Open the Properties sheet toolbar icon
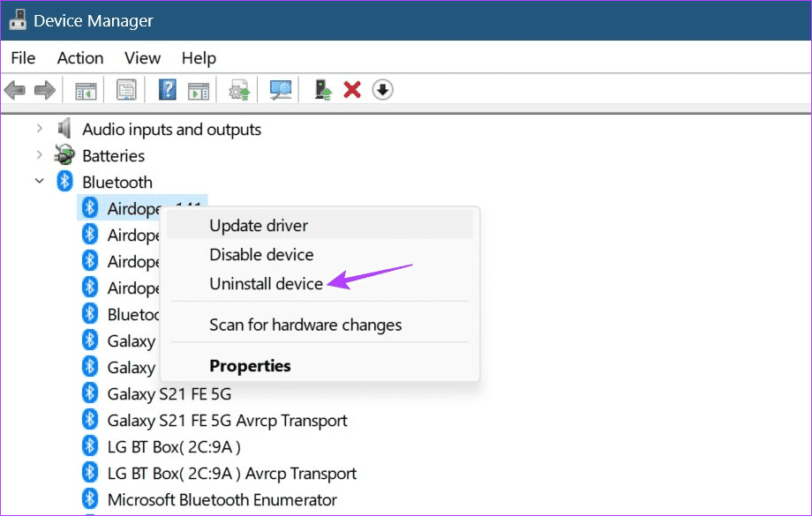812x516 pixels. 126,90
